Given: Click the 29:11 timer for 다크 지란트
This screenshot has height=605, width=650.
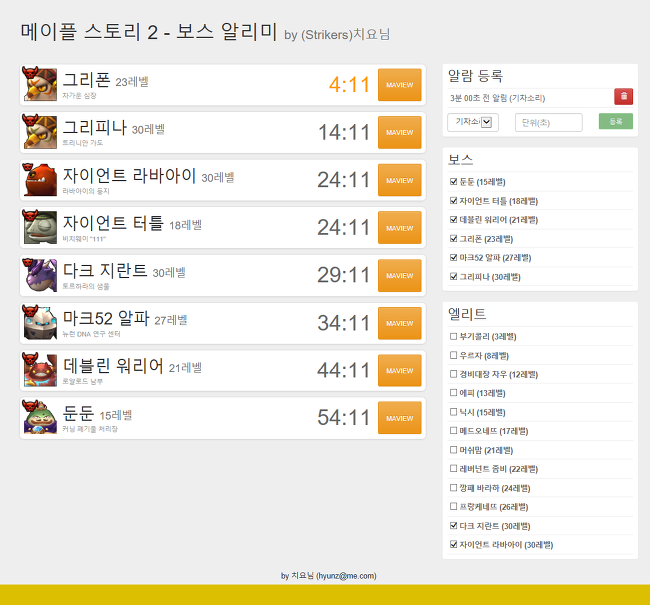Looking at the screenshot, I should [344, 275].
